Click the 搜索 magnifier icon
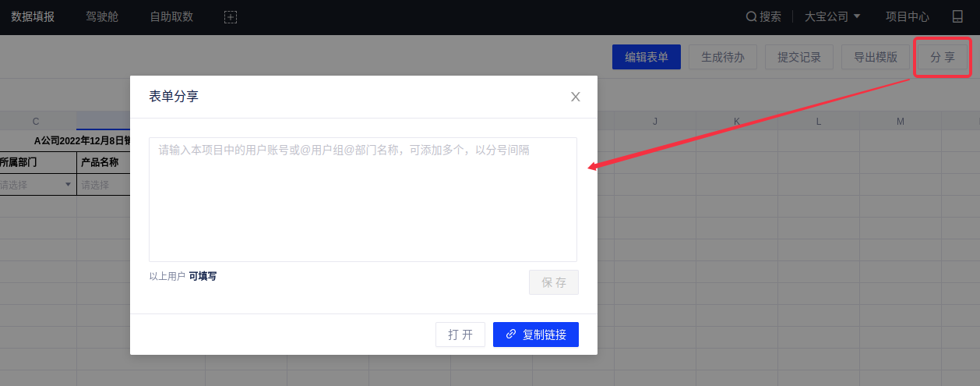The height and width of the screenshot is (386, 980). [751, 16]
